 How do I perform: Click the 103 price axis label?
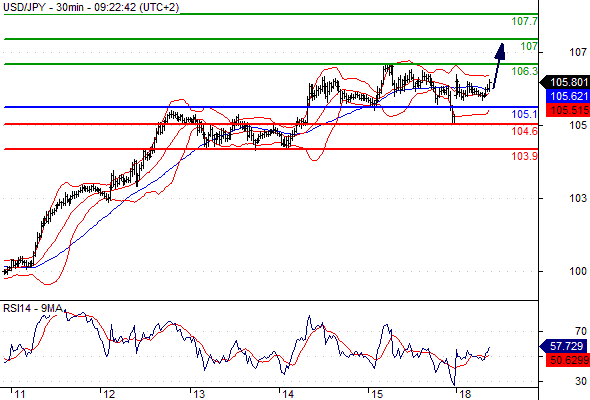point(578,198)
